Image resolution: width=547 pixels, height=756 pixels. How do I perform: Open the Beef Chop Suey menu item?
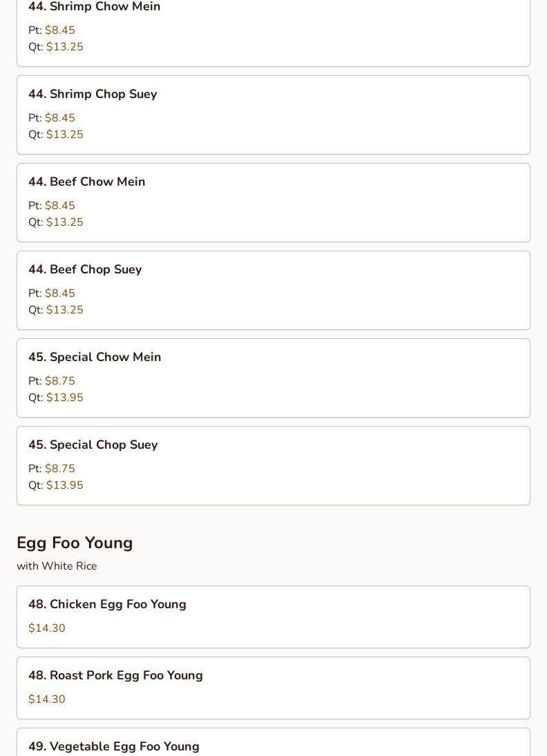85,269
